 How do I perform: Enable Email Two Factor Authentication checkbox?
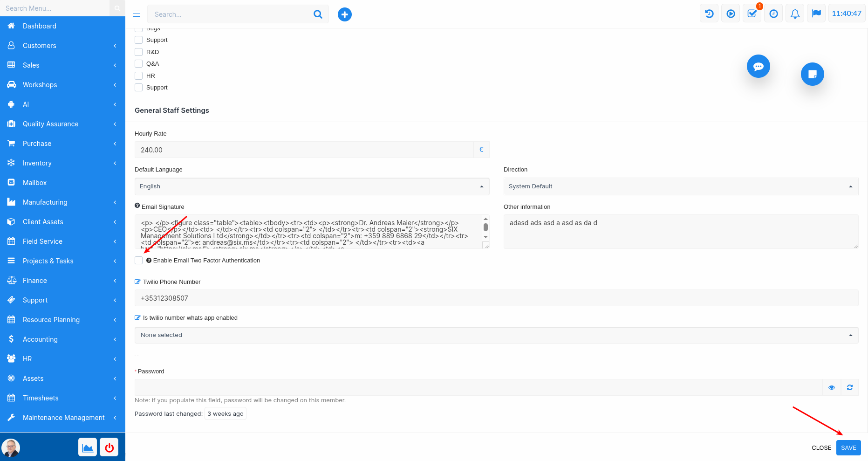pyautogui.click(x=139, y=261)
